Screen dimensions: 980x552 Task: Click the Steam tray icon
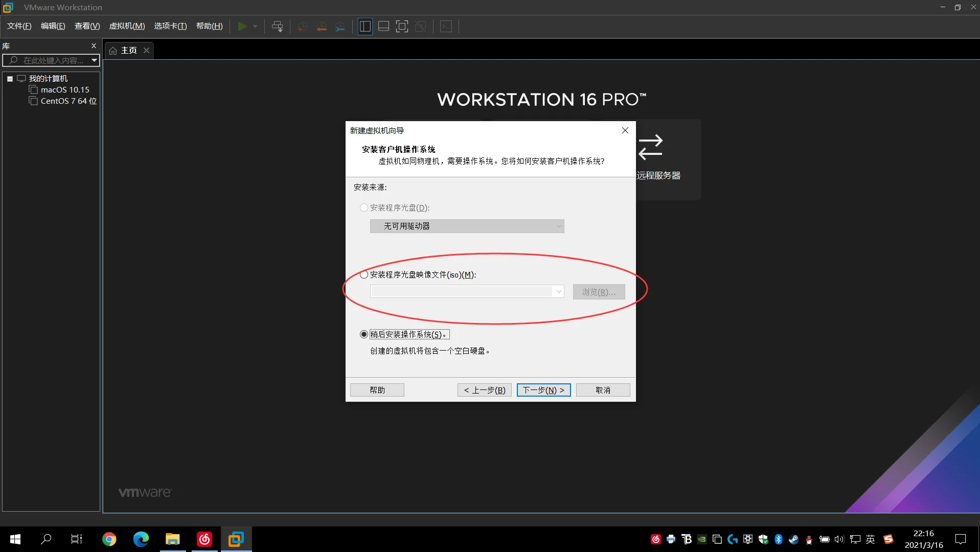click(x=793, y=539)
